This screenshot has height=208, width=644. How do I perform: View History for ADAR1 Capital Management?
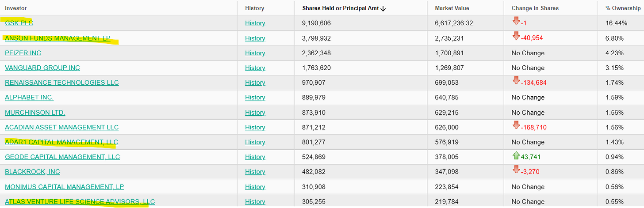point(255,142)
